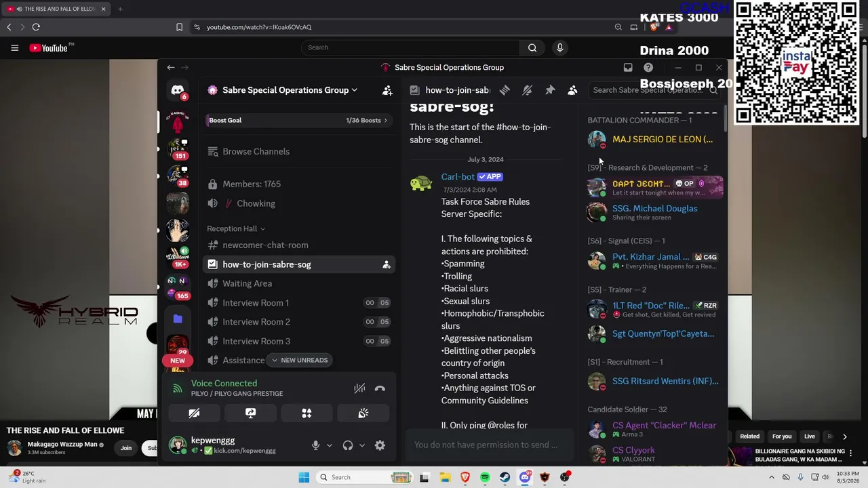This screenshot has height=488, width=868.
Task: Open Steam from the taskbar
Action: point(505,477)
